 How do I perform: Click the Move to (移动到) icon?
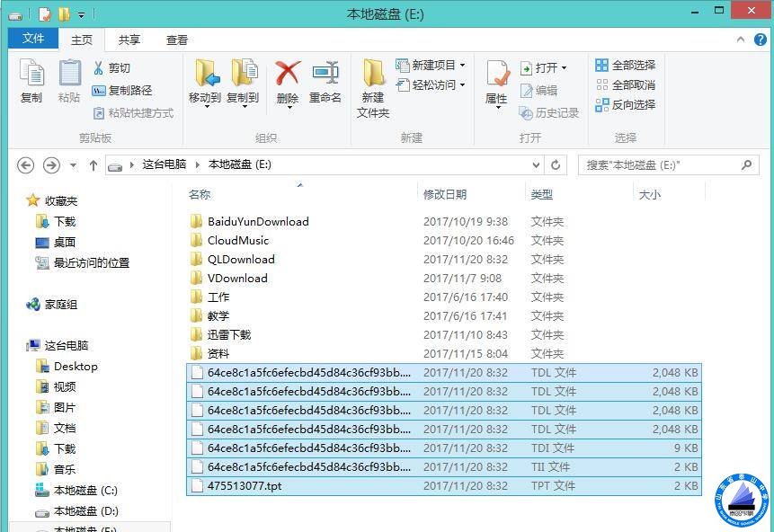pyautogui.click(x=205, y=75)
